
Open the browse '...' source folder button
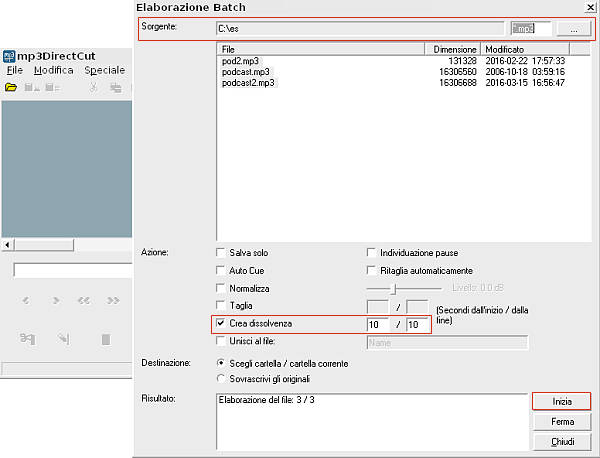coord(573,30)
